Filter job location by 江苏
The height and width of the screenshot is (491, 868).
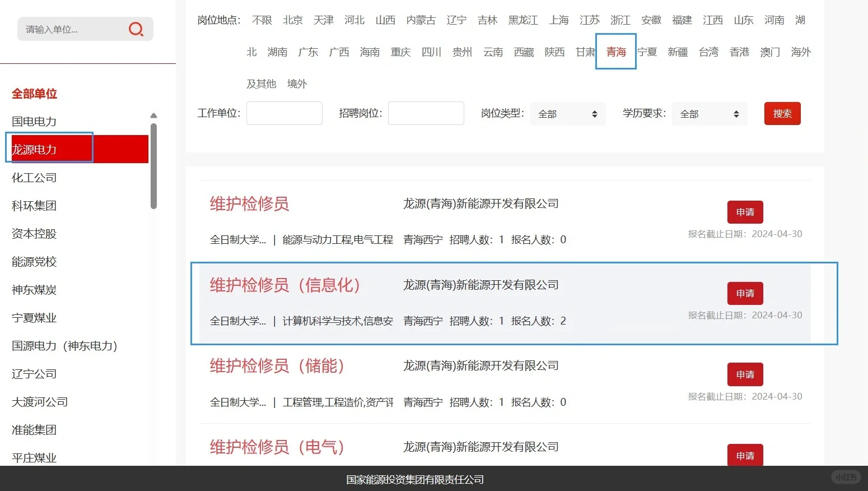point(590,20)
